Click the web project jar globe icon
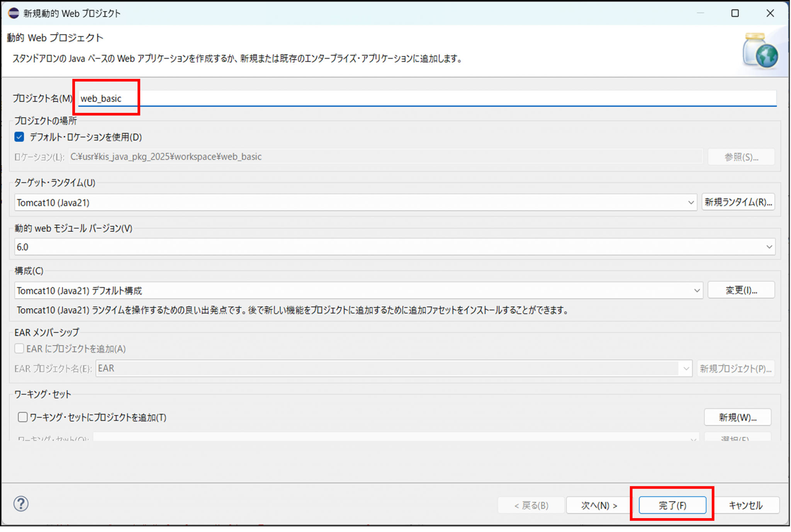Image resolution: width=791 pixels, height=532 pixels. [760, 51]
